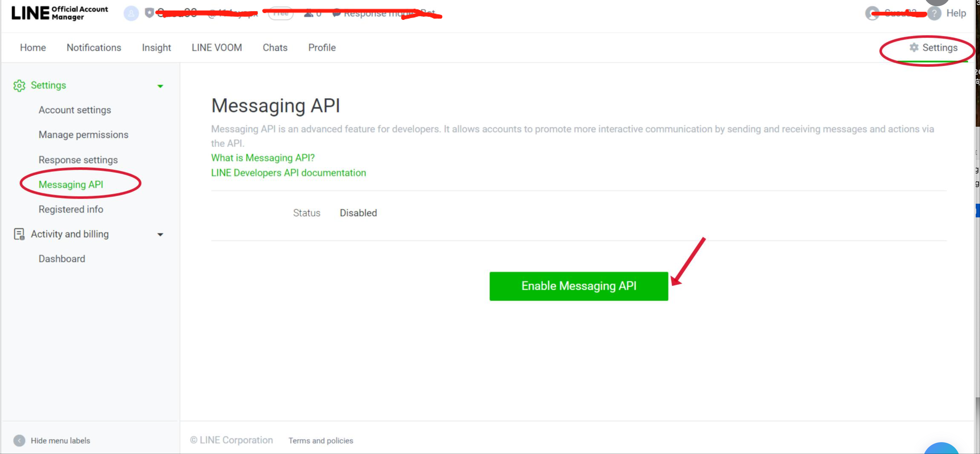
Task: Click the Help question mark icon
Action: coord(934,13)
